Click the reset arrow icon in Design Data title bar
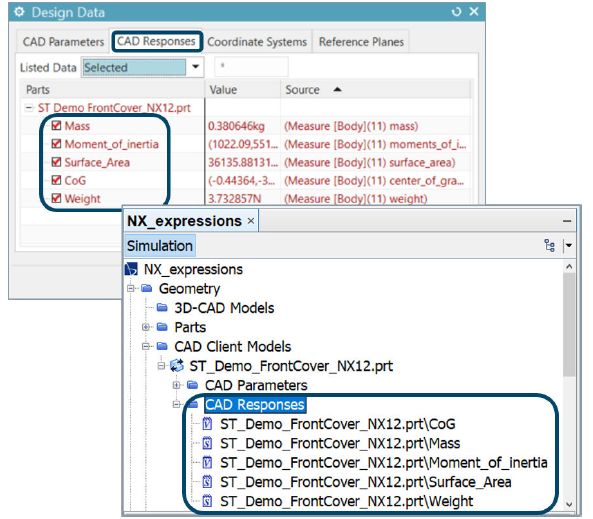The height and width of the screenshot is (519, 593). pyautogui.click(x=456, y=12)
